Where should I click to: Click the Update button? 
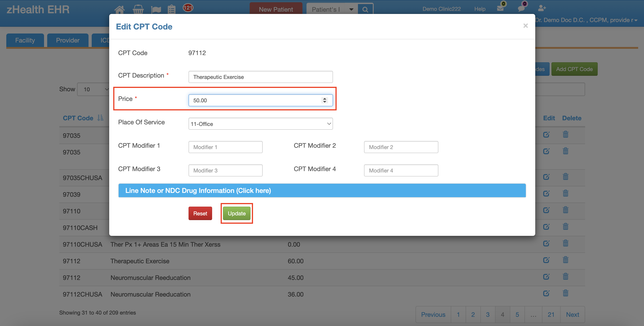coord(236,213)
